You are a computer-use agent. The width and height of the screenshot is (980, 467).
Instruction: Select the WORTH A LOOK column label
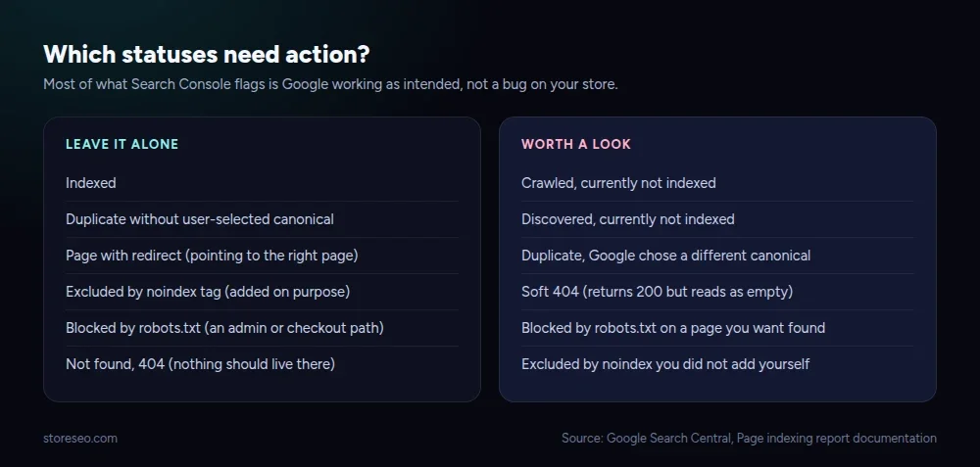tap(576, 144)
